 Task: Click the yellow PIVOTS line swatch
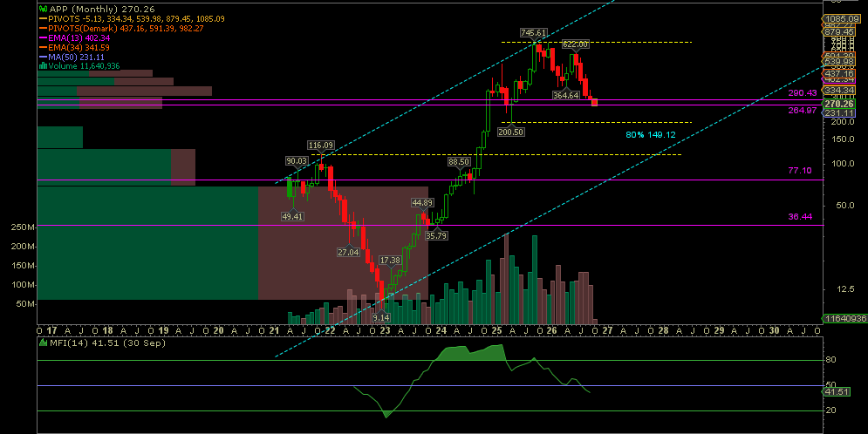43,19
